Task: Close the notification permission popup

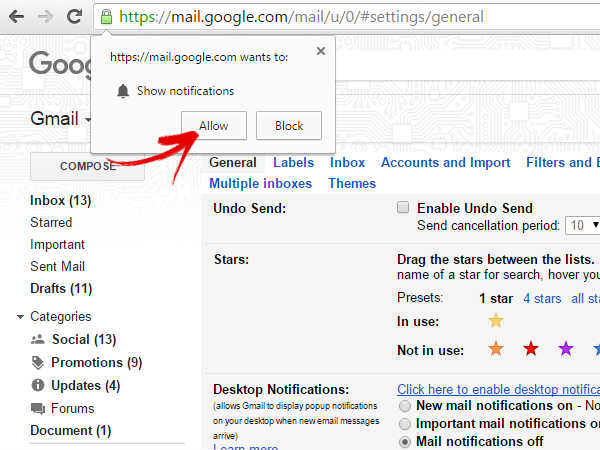Action: click(x=320, y=51)
